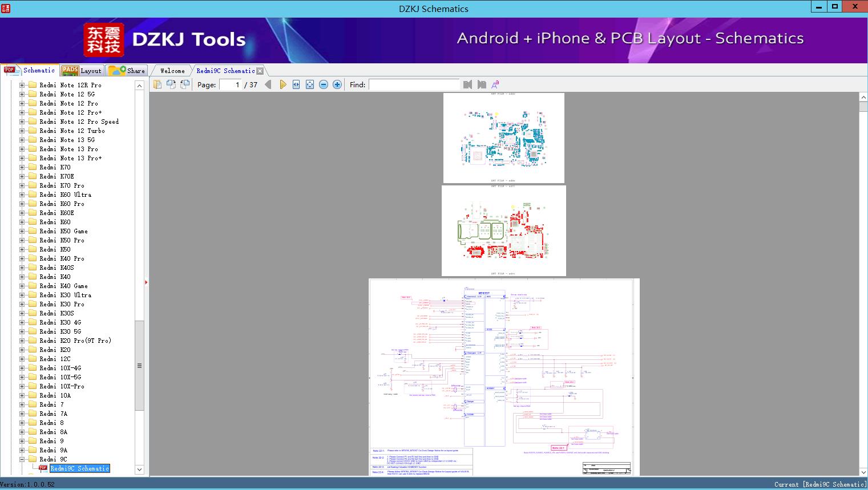Switch to the Schematic tab

pyautogui.click(x=30, y=70)
